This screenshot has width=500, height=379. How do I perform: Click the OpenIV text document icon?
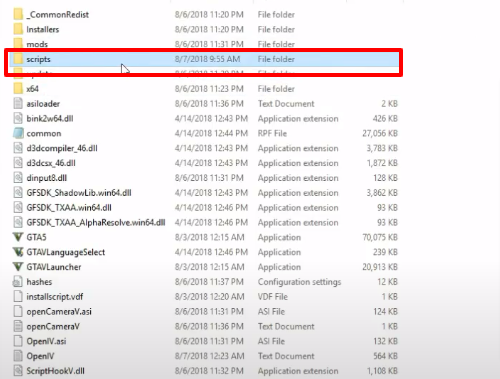point(18,356)
